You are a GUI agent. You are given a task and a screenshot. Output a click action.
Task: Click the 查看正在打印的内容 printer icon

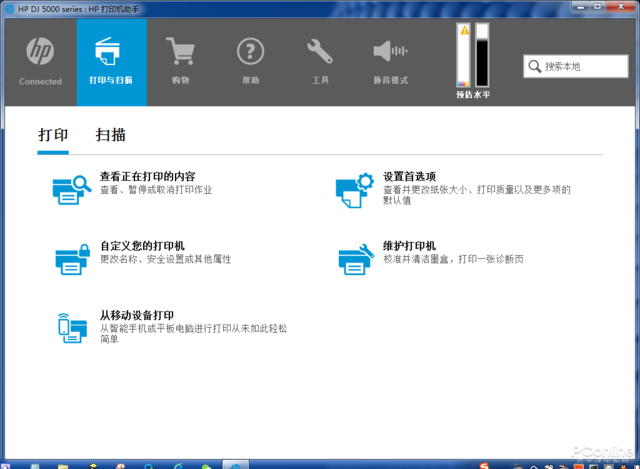pos(71,190)
